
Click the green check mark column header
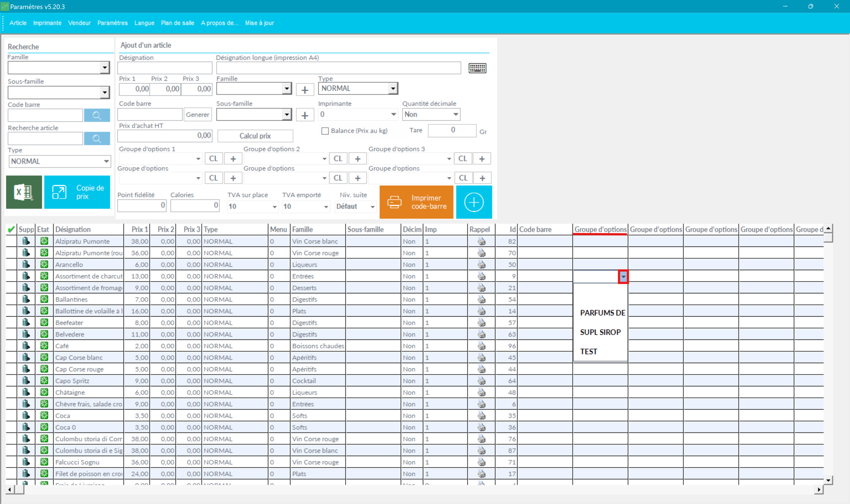(11, 229)
